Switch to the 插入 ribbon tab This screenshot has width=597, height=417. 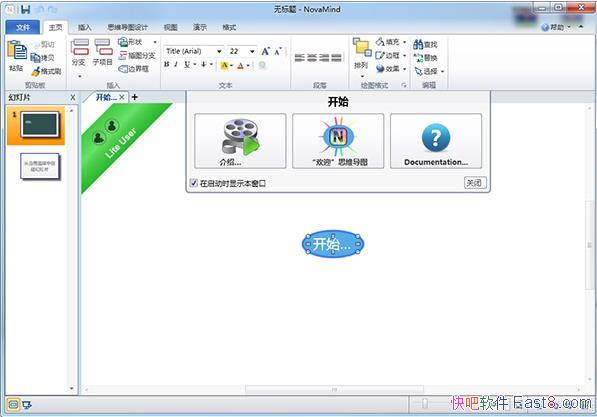click(x=85, y=27)
